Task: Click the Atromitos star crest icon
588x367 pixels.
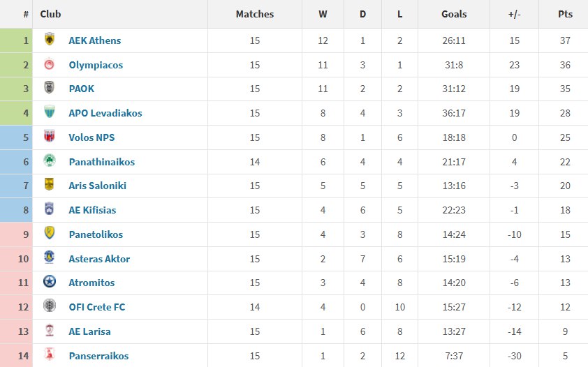Action: [x=50, y=282]
